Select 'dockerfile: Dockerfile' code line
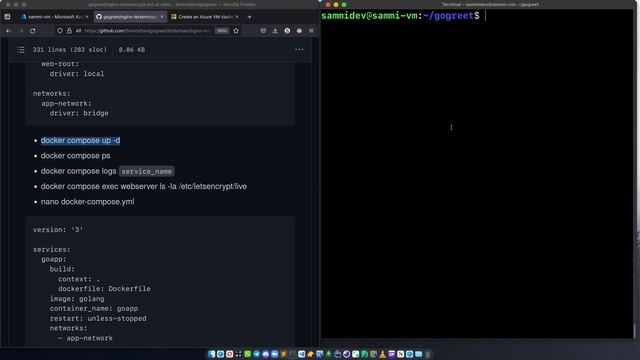640x360 pixels. coord(104,289)
